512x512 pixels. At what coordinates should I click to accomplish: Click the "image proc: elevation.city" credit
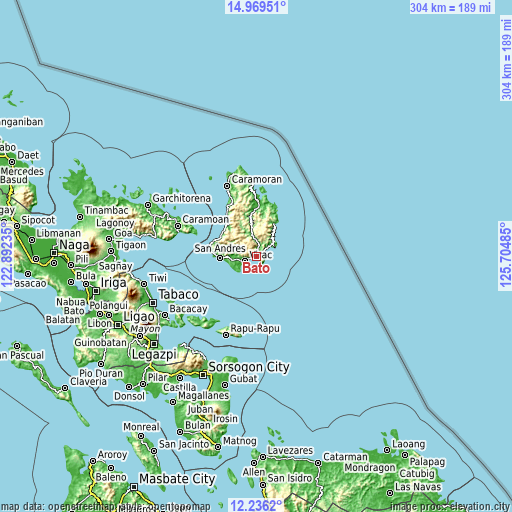pos(450,507)
